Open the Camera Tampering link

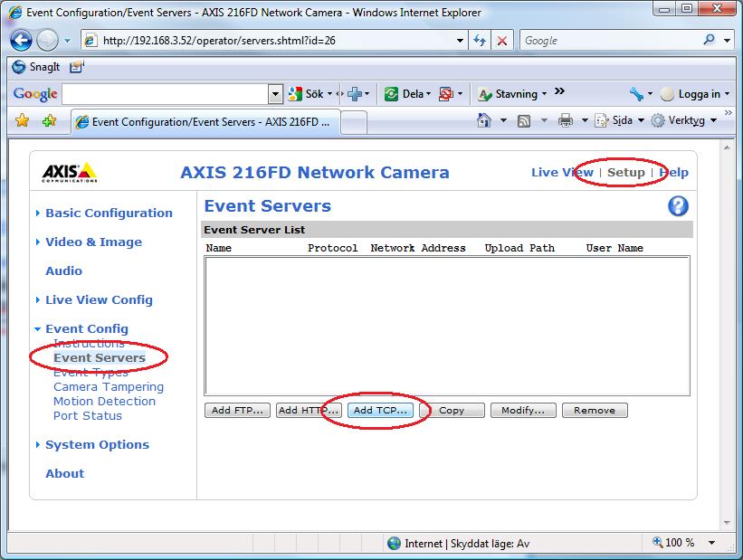pyautogui.click(x=109, y=387)
